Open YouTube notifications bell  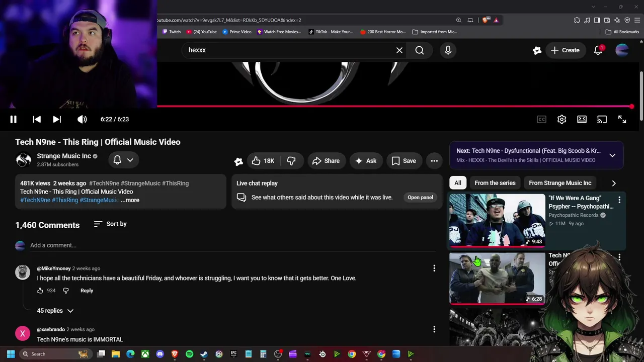598,50
